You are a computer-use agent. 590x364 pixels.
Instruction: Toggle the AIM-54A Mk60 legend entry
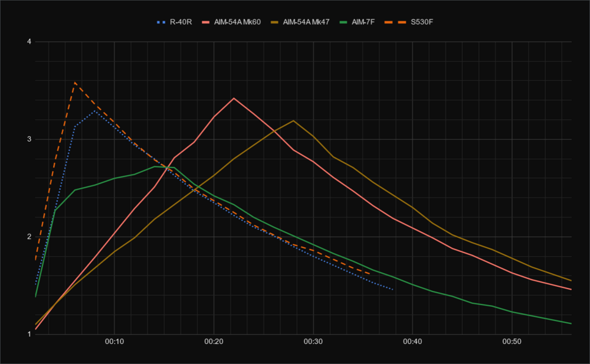coord(231,22)
